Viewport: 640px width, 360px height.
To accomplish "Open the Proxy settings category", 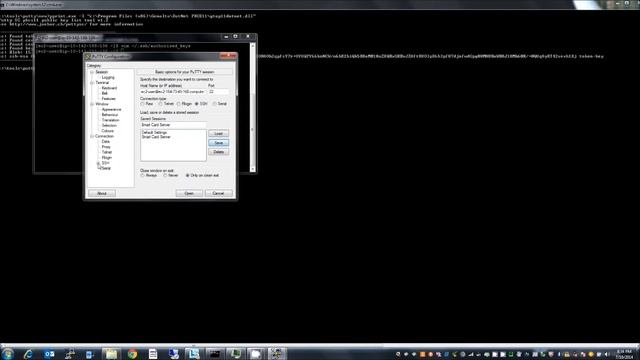I will coord(106,147).
